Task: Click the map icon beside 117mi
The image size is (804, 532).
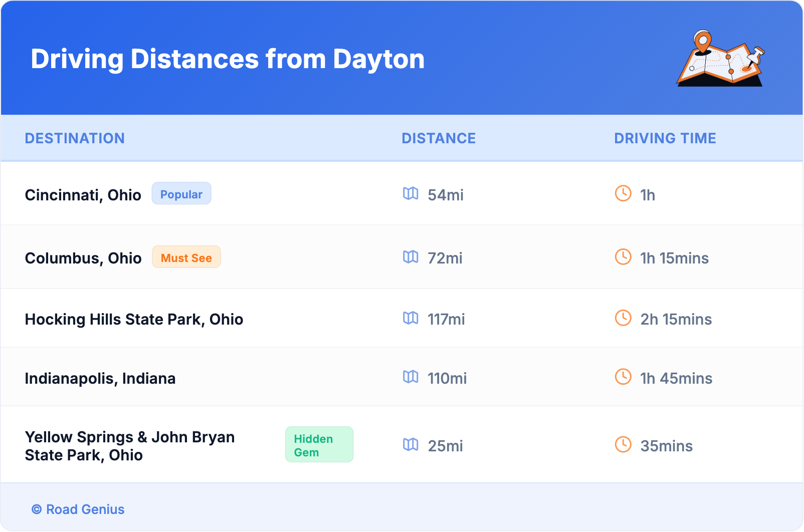Action: [x=411, y=318]
